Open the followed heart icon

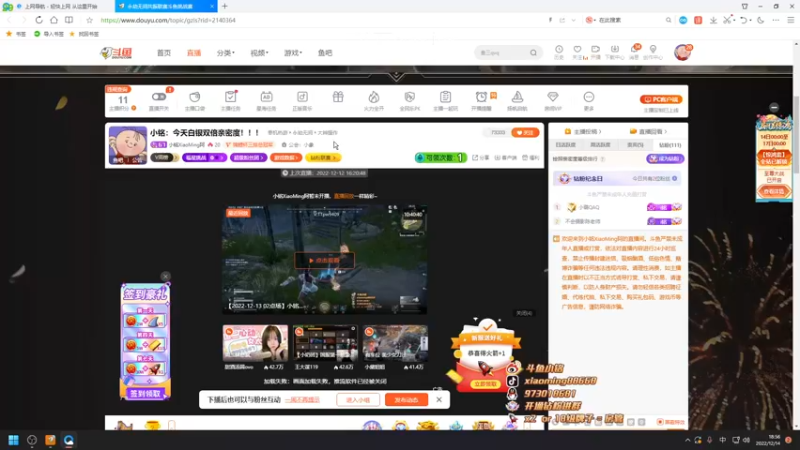(x=578, y=52)
